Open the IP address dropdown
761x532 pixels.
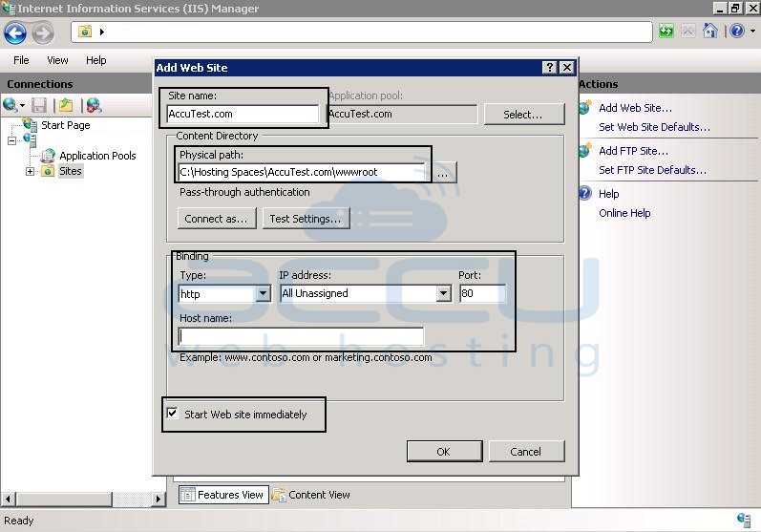click(x=443, y=293)
